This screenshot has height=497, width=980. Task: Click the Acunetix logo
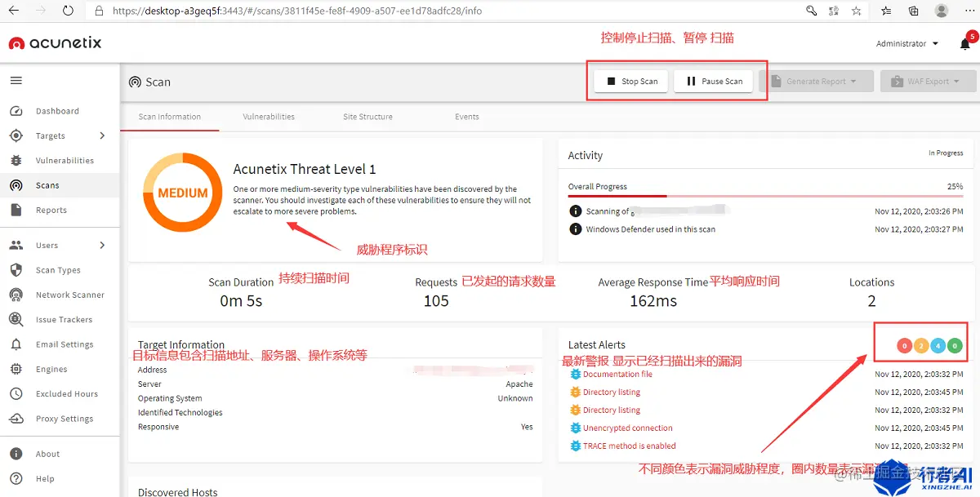pyautogui.click(x=56, y=43)
